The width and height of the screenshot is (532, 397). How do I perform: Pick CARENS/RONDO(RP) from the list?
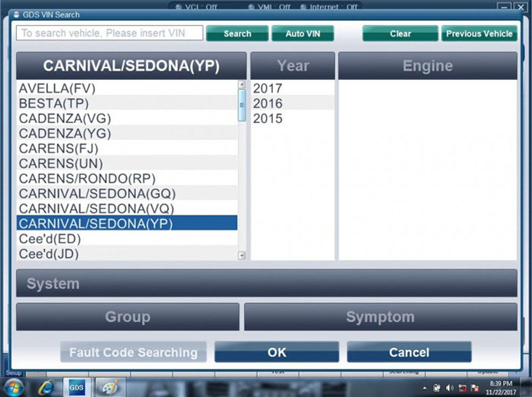pyautogui.click(x=127, y=179)
